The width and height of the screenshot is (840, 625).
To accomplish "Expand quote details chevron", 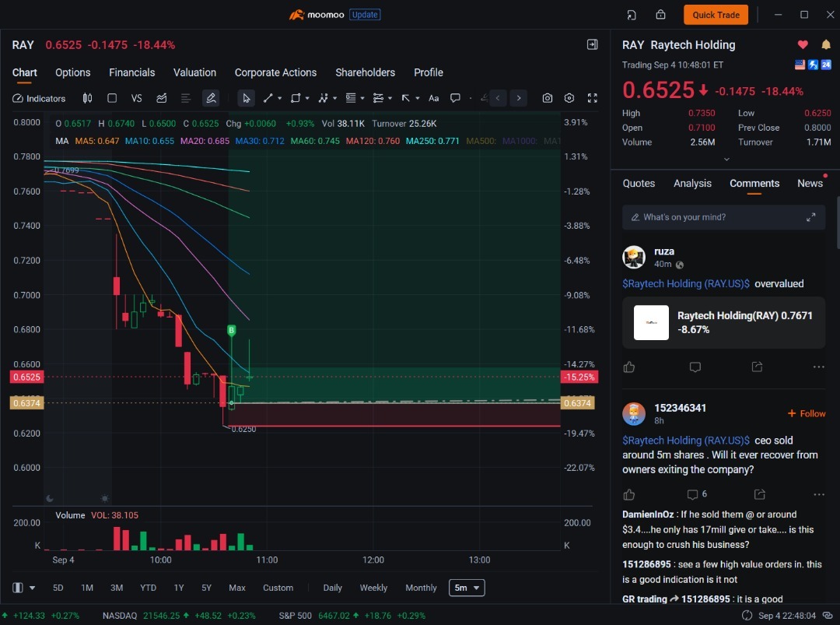I will tap(726, 160).
